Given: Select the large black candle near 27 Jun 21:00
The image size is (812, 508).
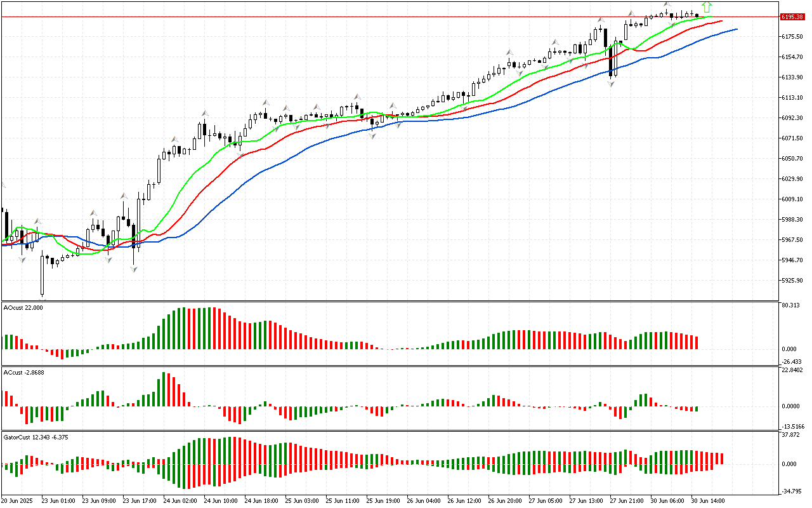Looking at the screenshot, I should coord(610,60).
